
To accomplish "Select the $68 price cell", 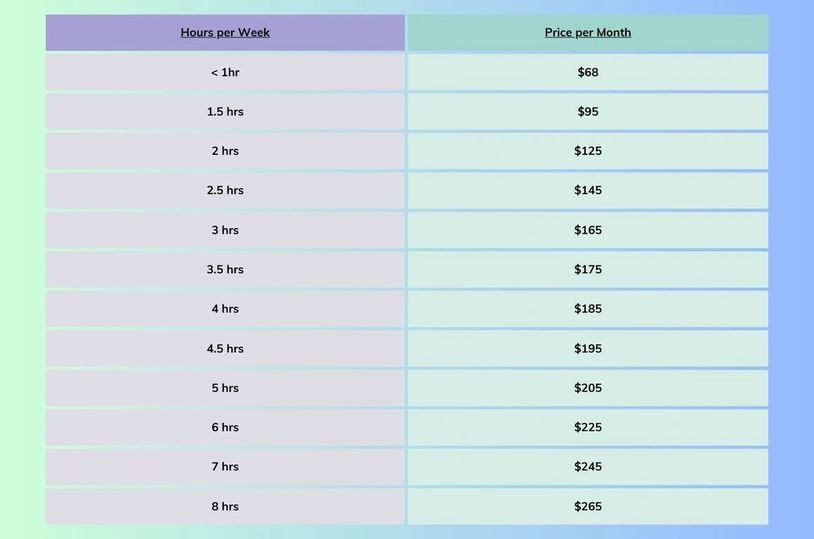I will click(x=588, y=72).
